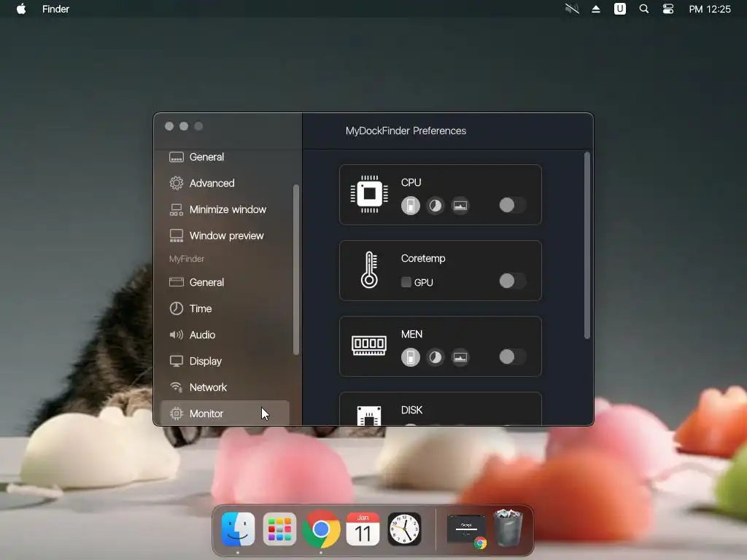Choose pie style for CPU display

point(435,206)
